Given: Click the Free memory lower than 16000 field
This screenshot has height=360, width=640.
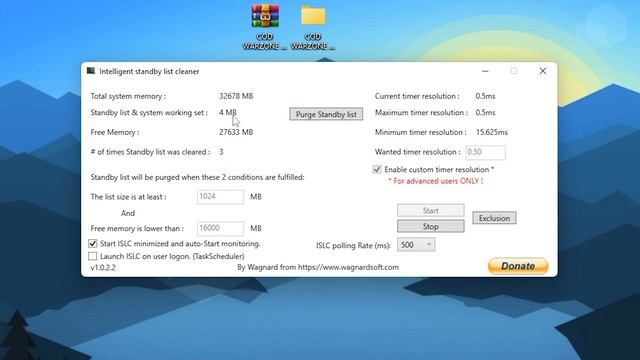Looking at the screenshot, I should coord(220,228).
